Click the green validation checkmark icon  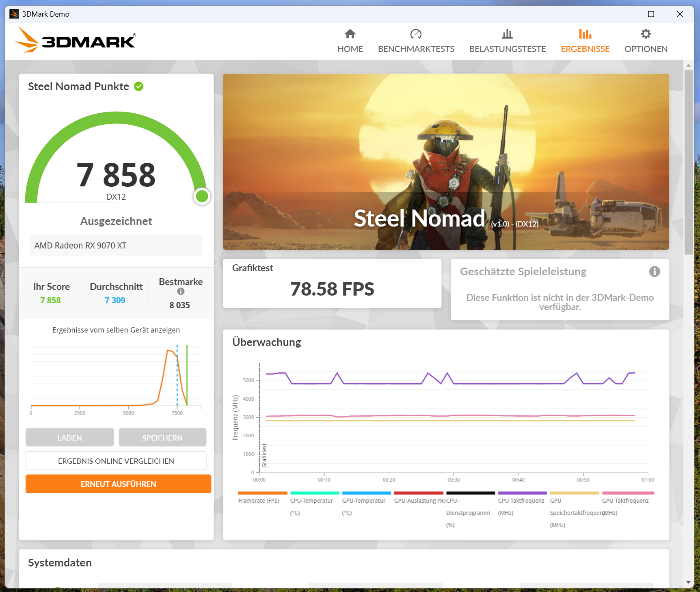[x=139, y=86]
